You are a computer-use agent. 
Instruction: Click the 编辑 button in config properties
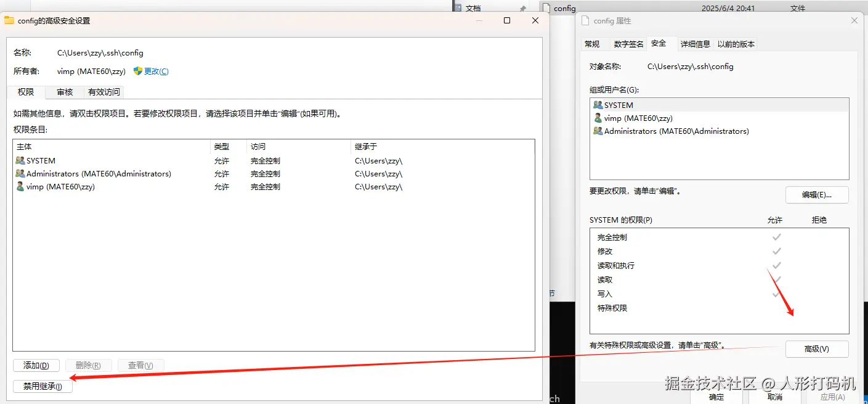pyautogui.click(x=817, y=194)
